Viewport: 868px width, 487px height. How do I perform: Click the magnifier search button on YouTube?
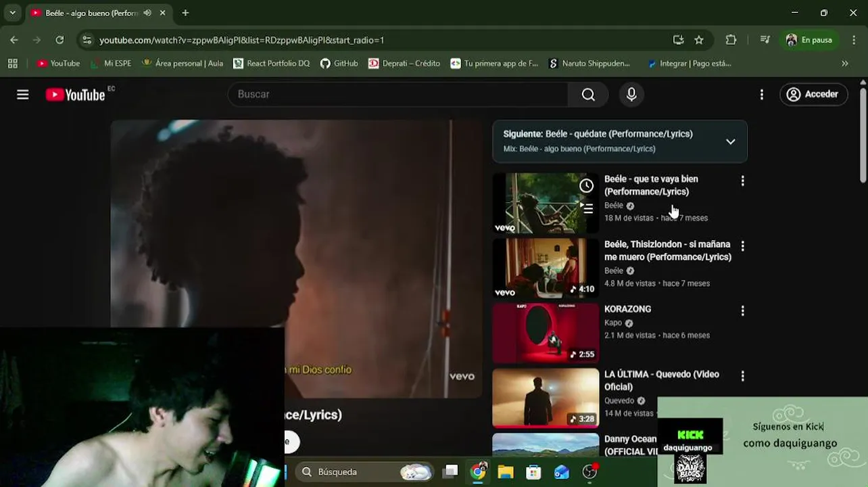588,95
